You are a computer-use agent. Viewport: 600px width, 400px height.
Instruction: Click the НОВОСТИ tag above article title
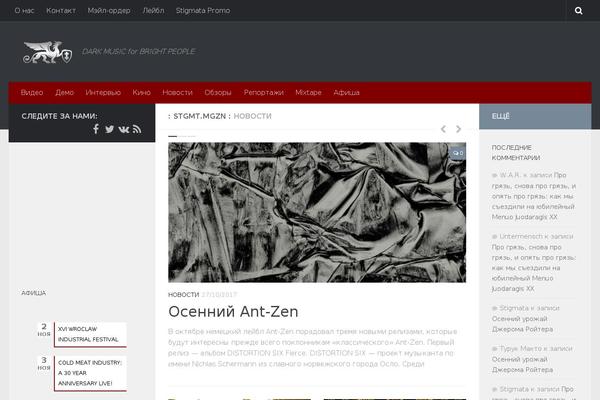pyautogui.click(x=184, y=295)
